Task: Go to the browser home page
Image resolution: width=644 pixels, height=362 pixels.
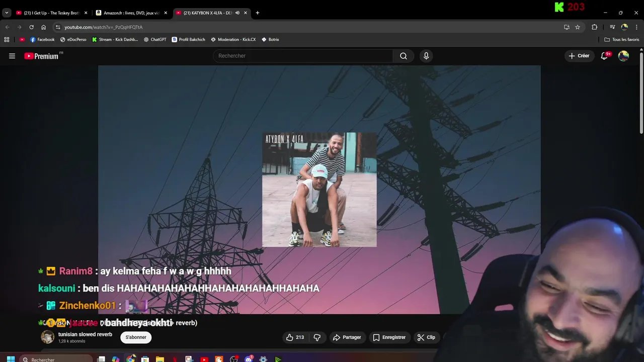Action: (x=43, y=27)
